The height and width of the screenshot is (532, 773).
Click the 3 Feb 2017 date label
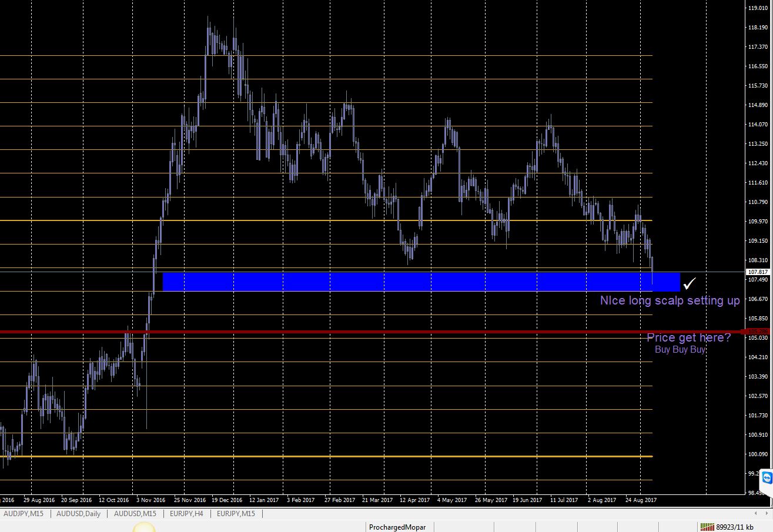tap(301, 500)
